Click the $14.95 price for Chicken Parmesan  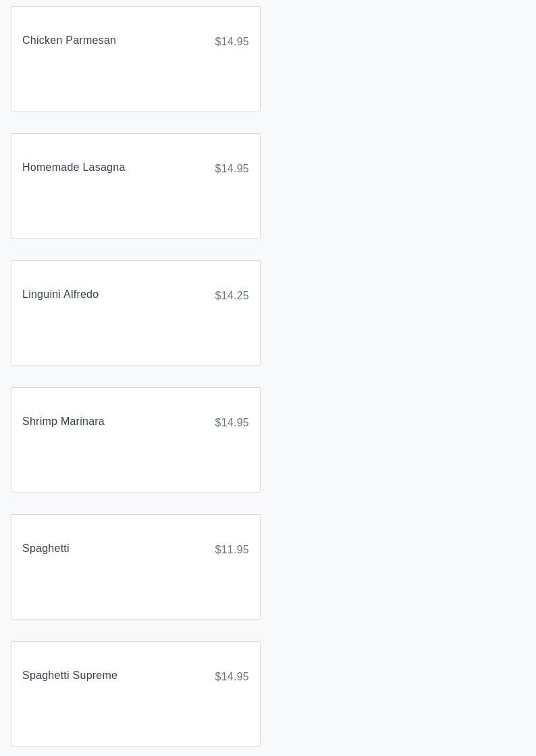(x=232, y=42)
